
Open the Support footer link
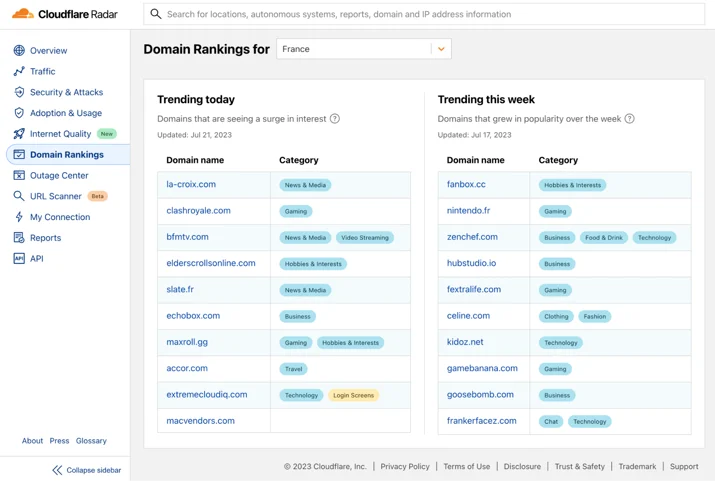(684, 466)
